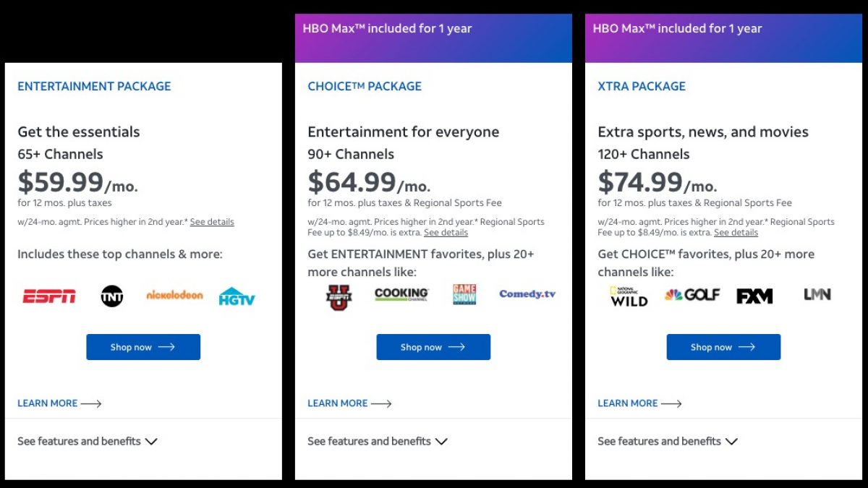Click Shop now for Choice package

click(433, 347)
